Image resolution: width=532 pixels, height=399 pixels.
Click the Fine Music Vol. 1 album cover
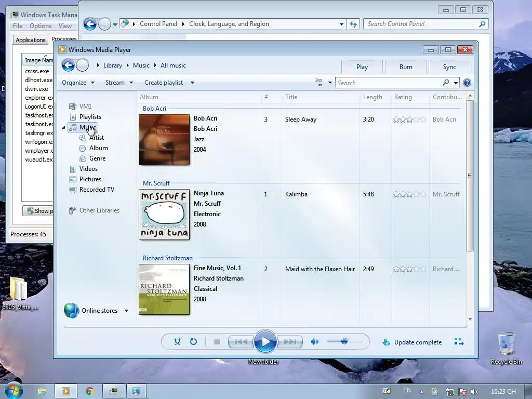[x=164, y=289]
